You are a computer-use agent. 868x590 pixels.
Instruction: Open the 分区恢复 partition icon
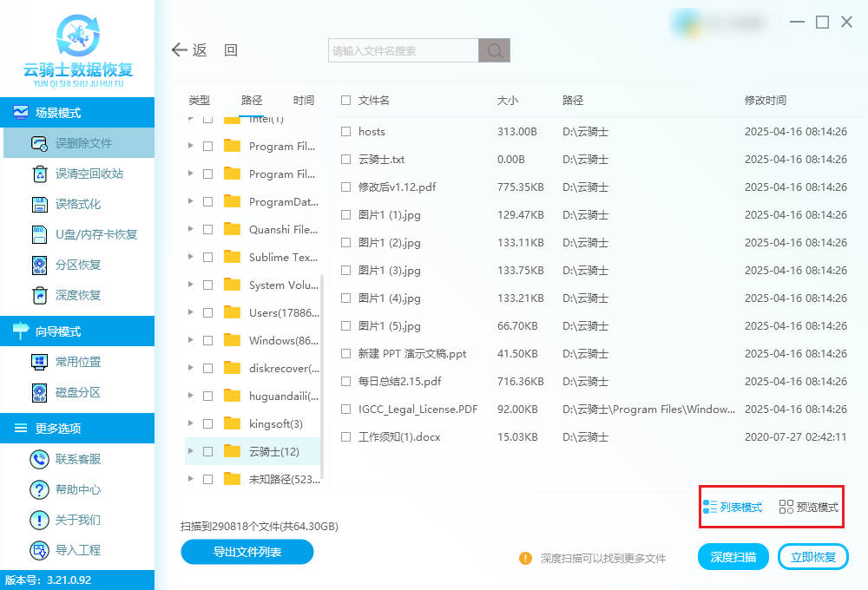click(39, 265)
